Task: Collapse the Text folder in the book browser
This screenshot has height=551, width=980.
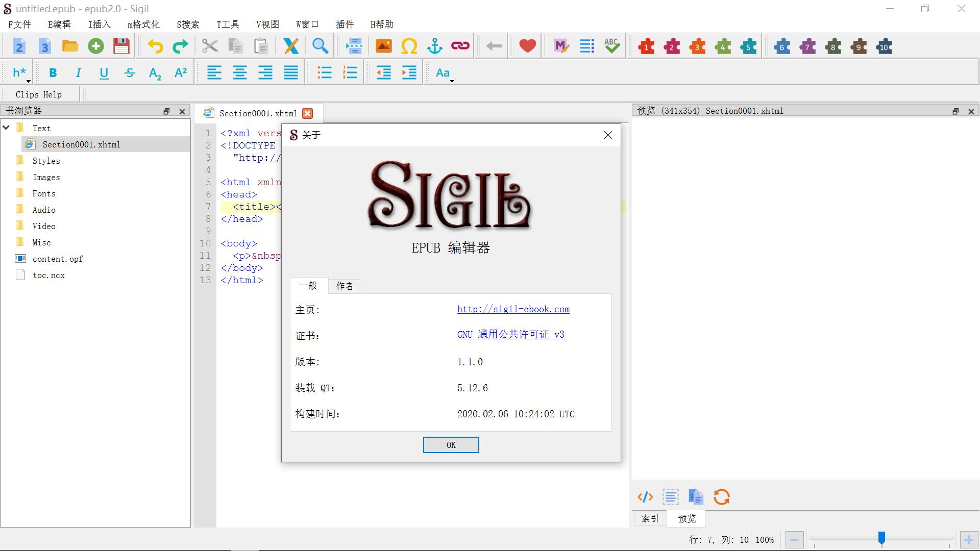Action: (x=7, y=128)
